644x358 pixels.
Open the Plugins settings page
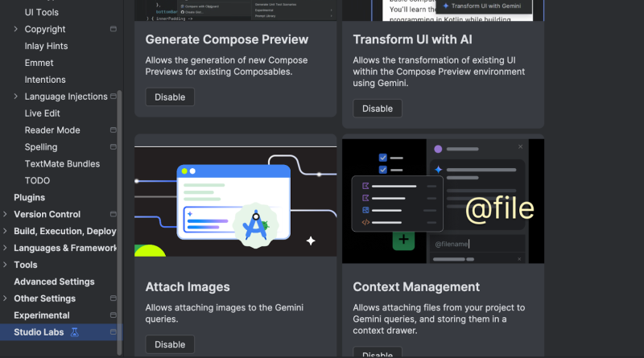[x=29, y=198]
